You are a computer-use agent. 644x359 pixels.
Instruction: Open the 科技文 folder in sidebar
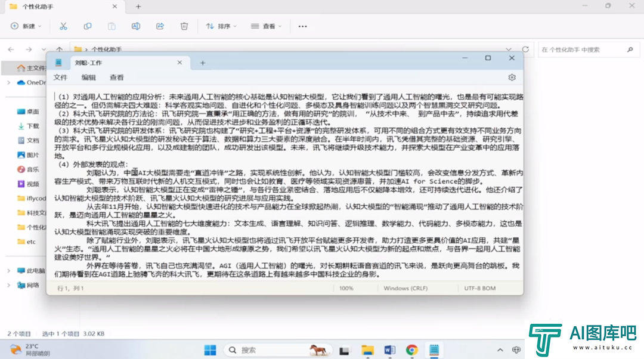tap(31, 213)
